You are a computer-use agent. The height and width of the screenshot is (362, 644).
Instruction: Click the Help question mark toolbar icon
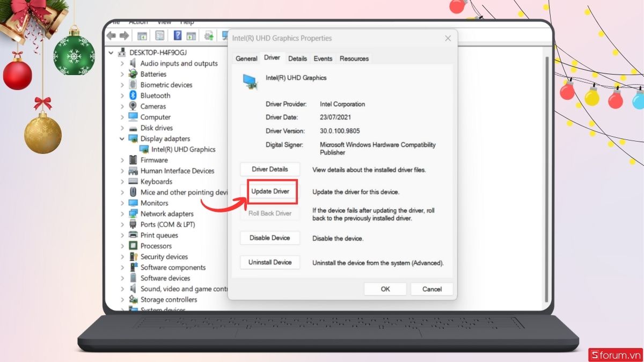(x=178, y=35)
